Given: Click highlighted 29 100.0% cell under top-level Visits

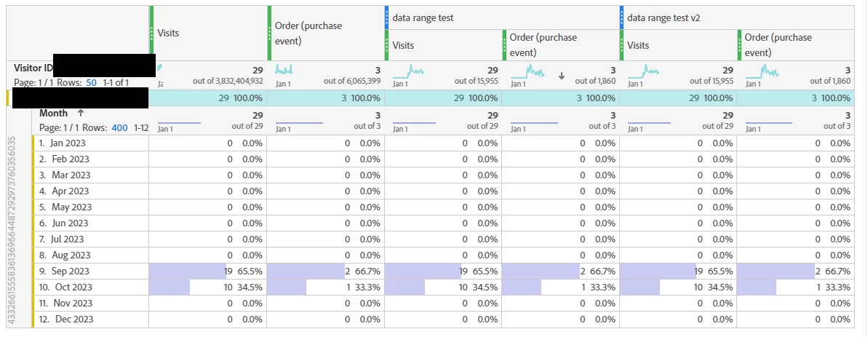Looking at the screenshot, I should (207, 98).
